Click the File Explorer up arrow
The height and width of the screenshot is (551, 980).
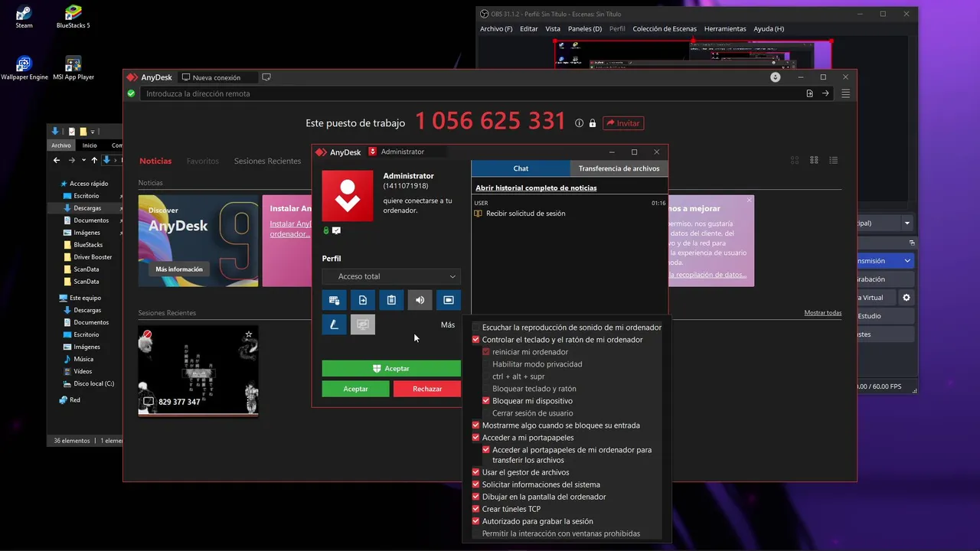tap(94, 160)
